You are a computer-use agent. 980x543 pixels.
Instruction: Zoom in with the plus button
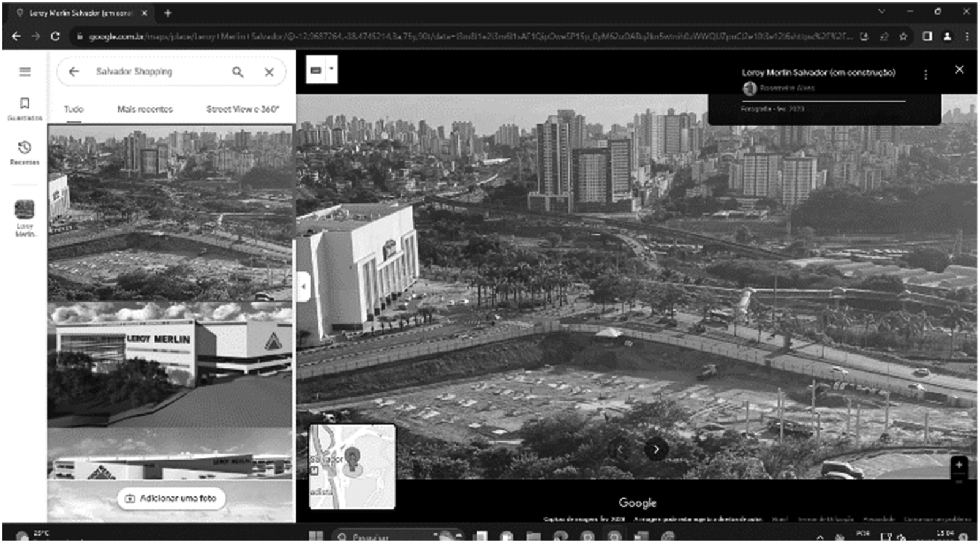(959, 465)
